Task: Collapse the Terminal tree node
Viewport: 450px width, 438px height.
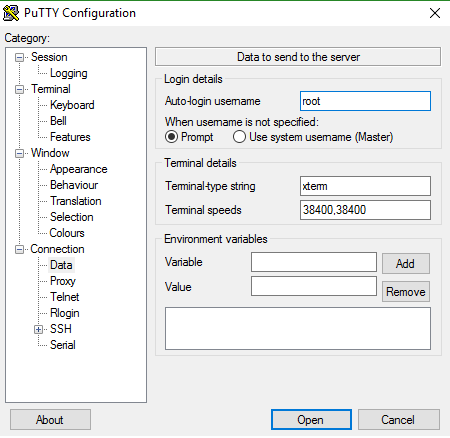Action: tap(20, 90)
